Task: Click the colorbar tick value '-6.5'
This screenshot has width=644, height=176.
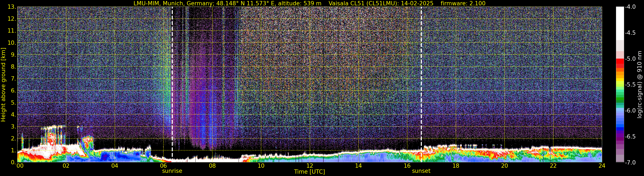Action: (630, 137)
